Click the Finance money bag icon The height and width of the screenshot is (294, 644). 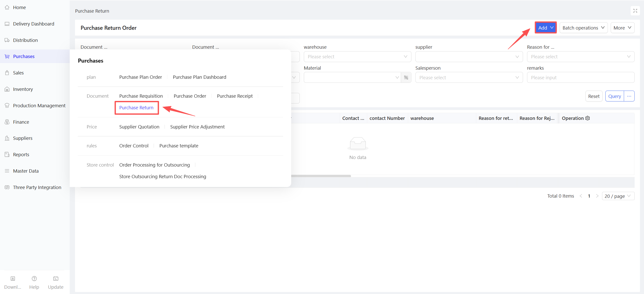coord(7,122)
